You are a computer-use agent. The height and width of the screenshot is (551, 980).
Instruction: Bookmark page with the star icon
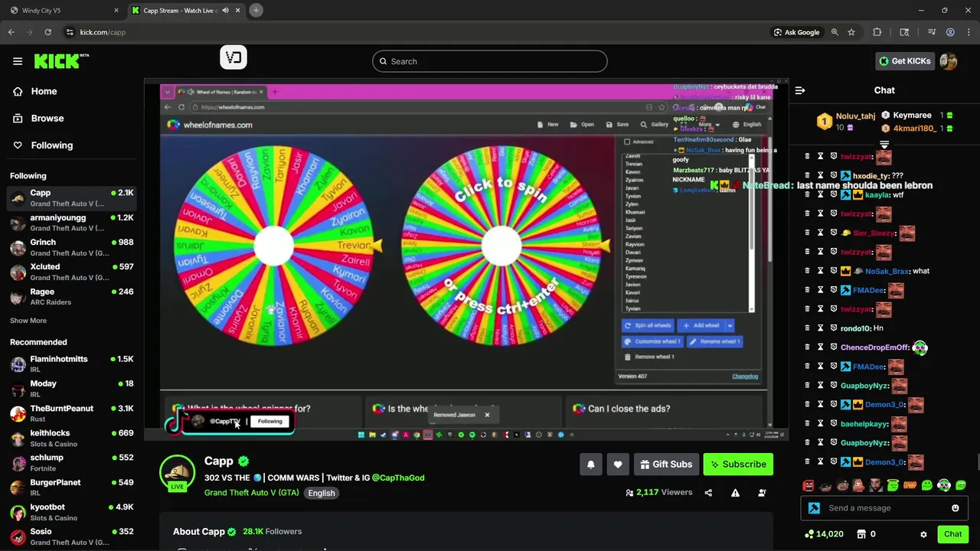click(x=851, y=32)
